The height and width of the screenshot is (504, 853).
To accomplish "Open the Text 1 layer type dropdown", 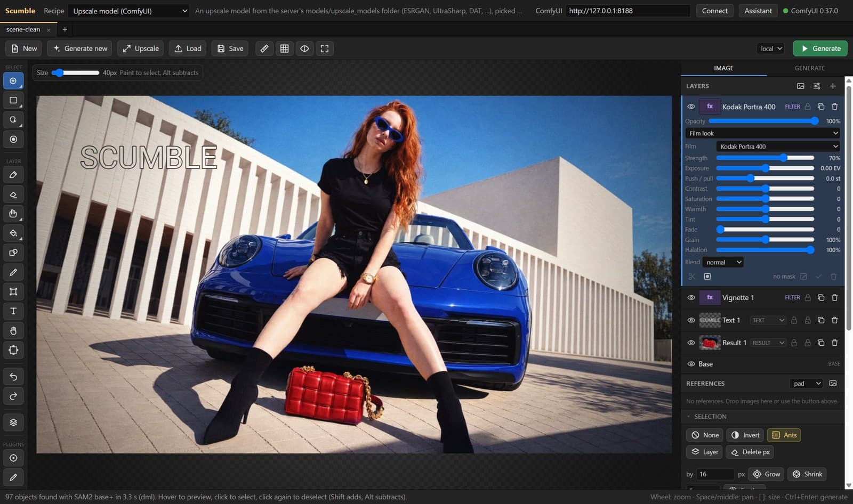I will coord(768,320).
